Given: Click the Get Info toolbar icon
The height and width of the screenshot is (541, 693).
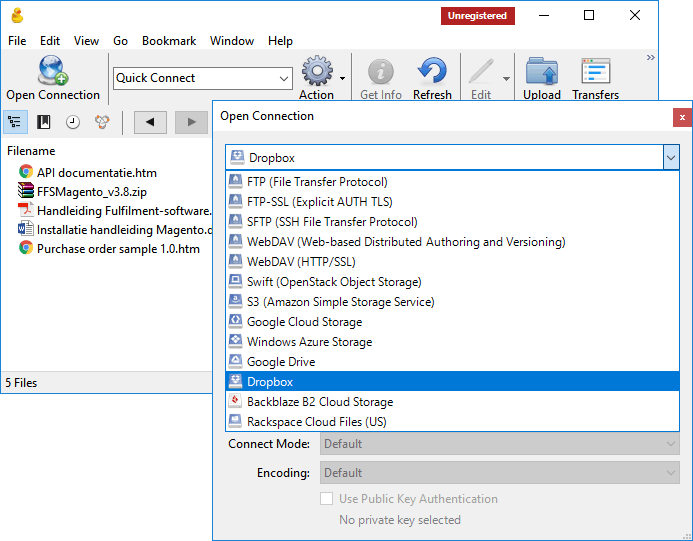Looking at the screenshot, I should [381, 71].
